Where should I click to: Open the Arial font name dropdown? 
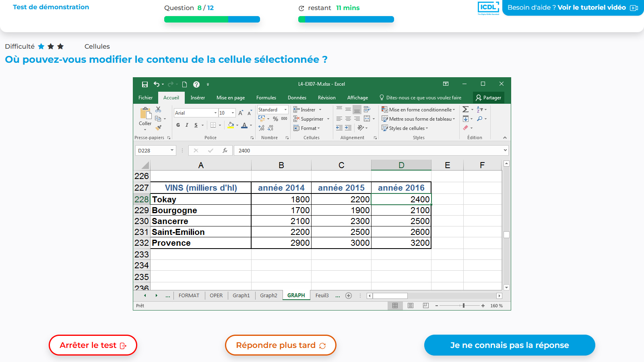215,113
